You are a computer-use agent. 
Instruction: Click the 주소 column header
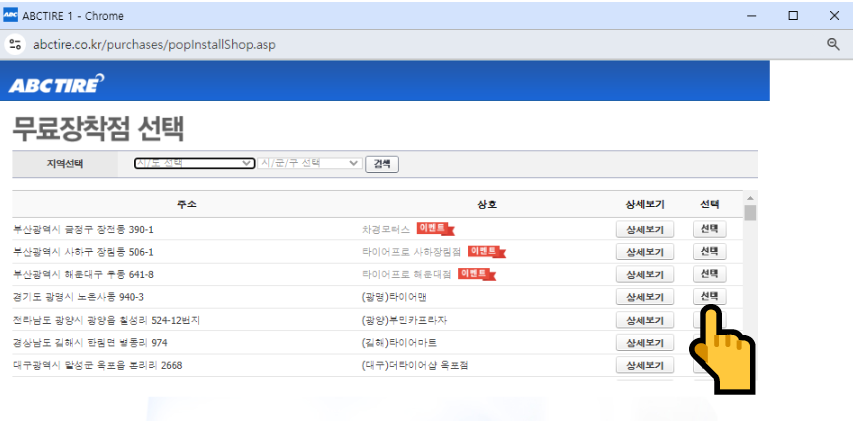(187, 204)
